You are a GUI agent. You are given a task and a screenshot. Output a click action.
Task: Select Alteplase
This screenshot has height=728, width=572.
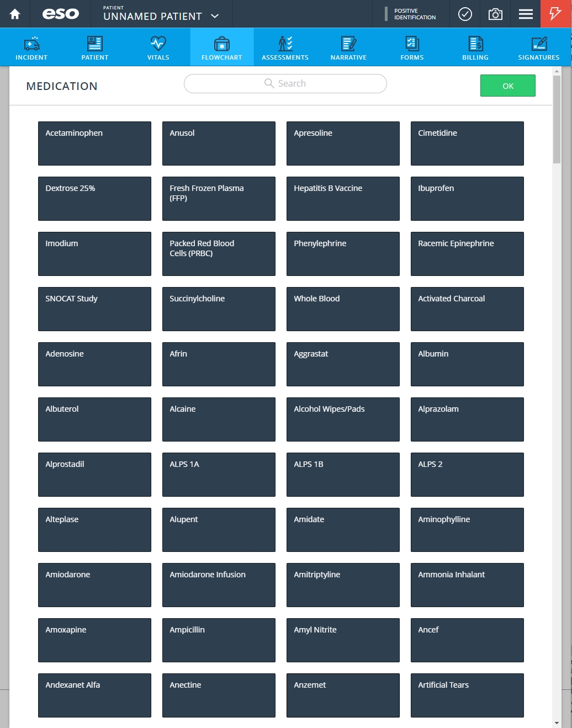pyautogui.click(x=94, y=530)
